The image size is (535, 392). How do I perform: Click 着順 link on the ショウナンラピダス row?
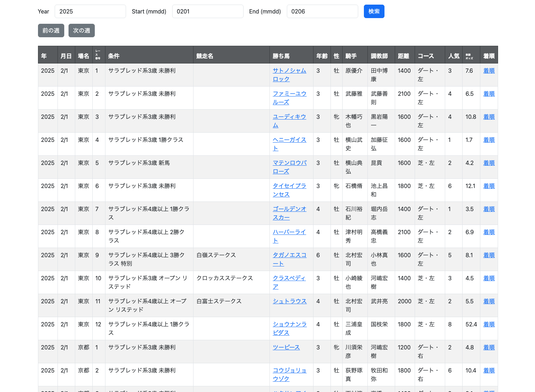click(488, 324)
